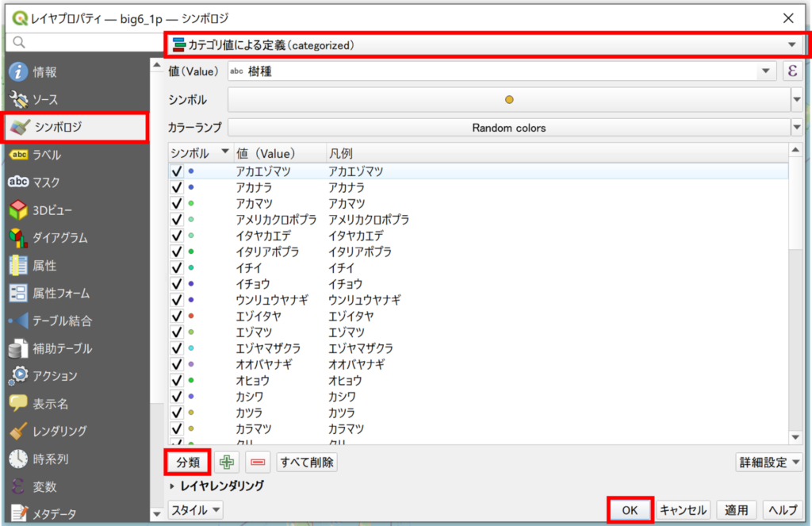This screenshot has height=526, width=812.
Task: Select the シンボロジ paintbrush icon
Action: click(x=20, y=127)
